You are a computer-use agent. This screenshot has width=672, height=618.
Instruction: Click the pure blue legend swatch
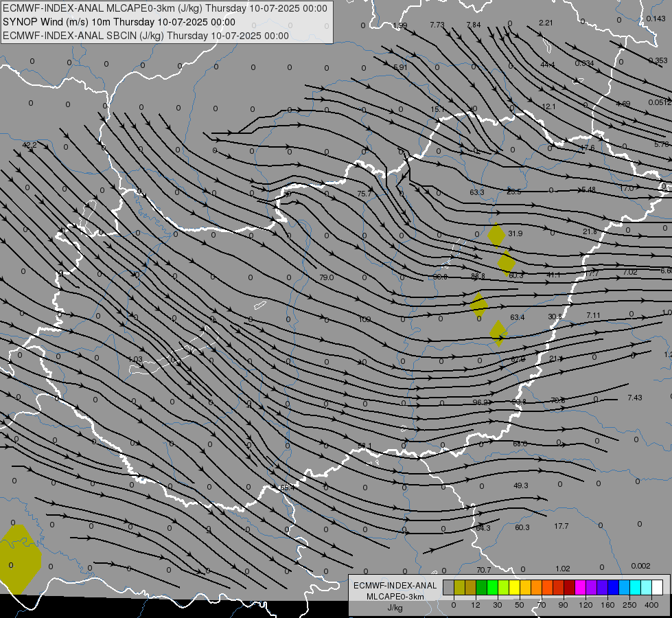(613, 587)
